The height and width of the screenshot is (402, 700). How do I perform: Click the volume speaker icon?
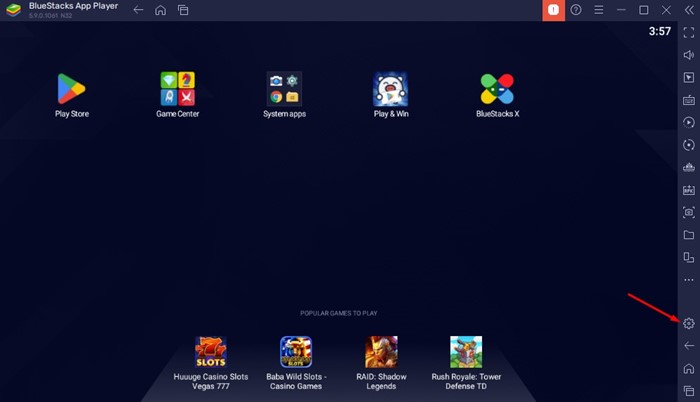pyautogui.click(x=688, y=55)
